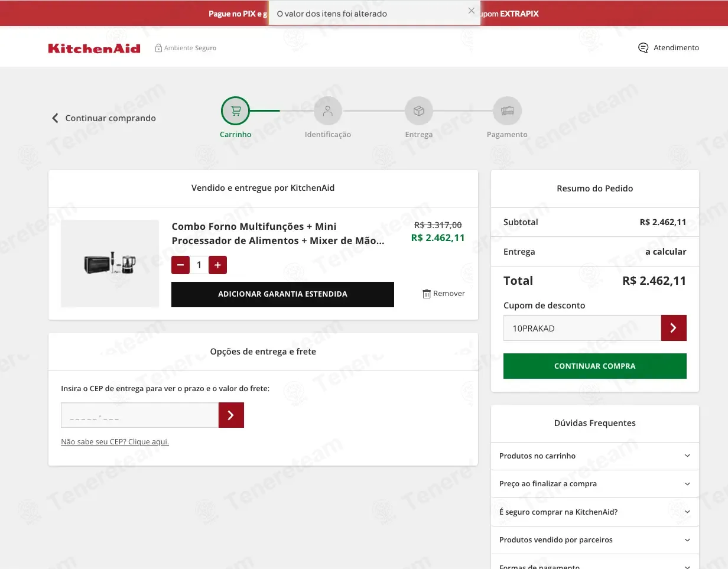The image size is (728, 569).
Task: Click the CEP input field
Action: pyautogui.click(x=139, y=415)
